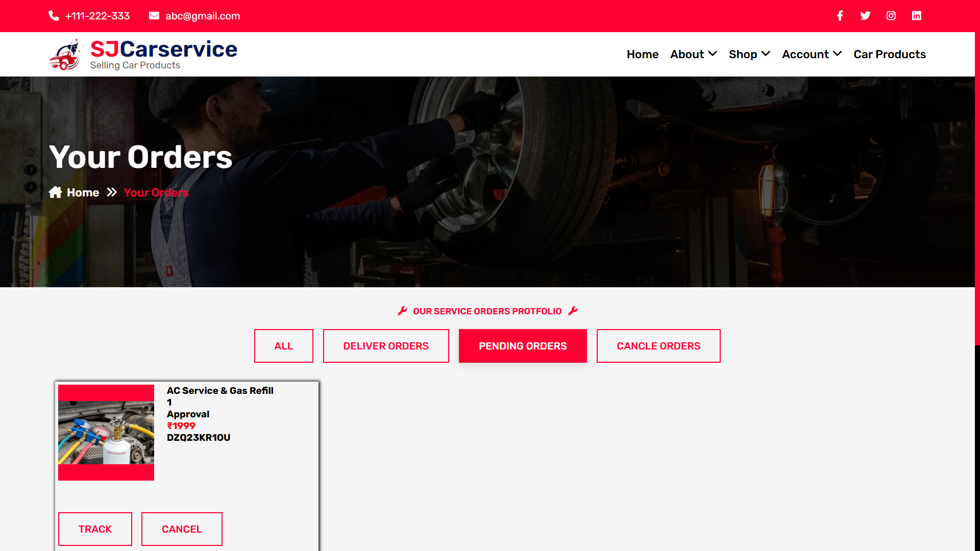Click the phone icon in top bar
Image resolution: width=980 pixels, height=551 pixels.
[x=54, y=16]
